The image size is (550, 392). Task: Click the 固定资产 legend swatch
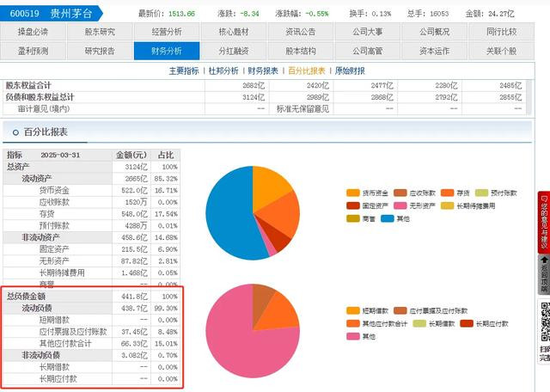(353, 205)
